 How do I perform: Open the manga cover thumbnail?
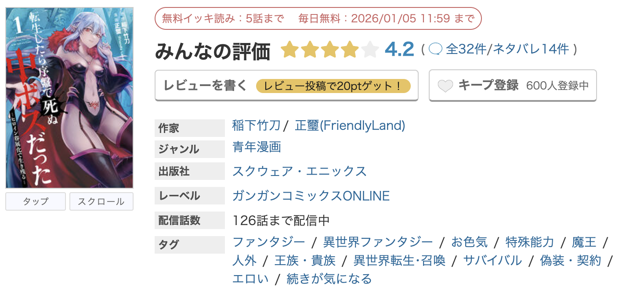click(x=69, y=93)
